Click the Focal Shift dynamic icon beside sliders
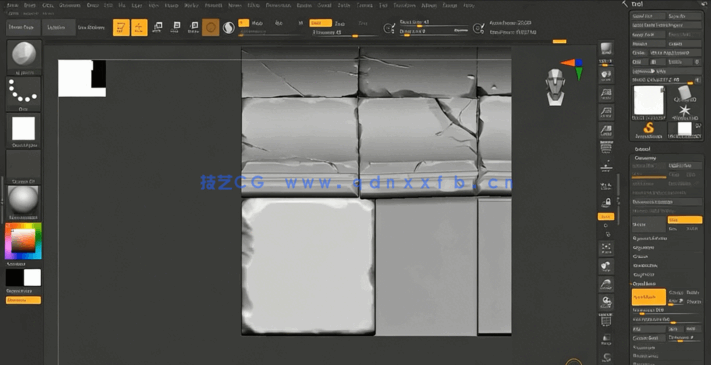 (x=389, y=28)
